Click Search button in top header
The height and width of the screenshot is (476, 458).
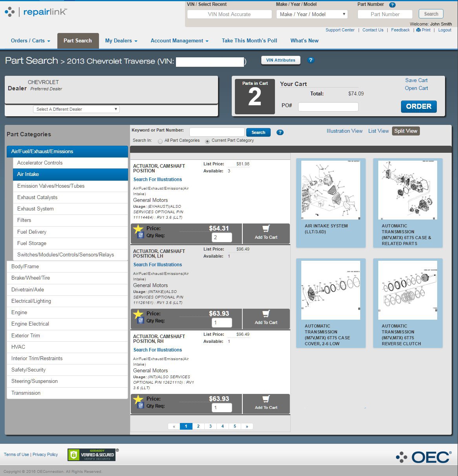(x=431, y=14)
